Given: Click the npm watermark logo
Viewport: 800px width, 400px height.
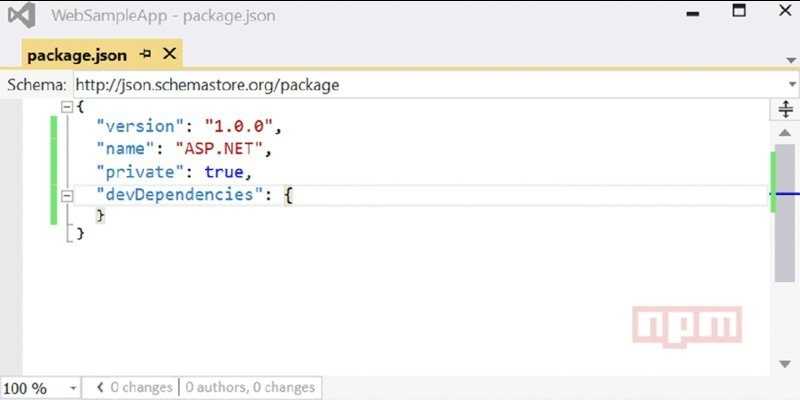Looking at the screenshot, I should (687, 326).
